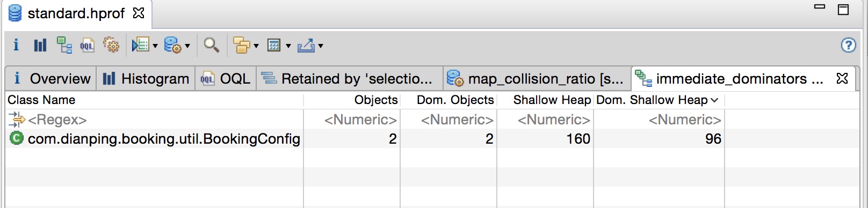Click the search magnifier icon
Viewport: 868px width, 208px height.
[x=211, y=45]
